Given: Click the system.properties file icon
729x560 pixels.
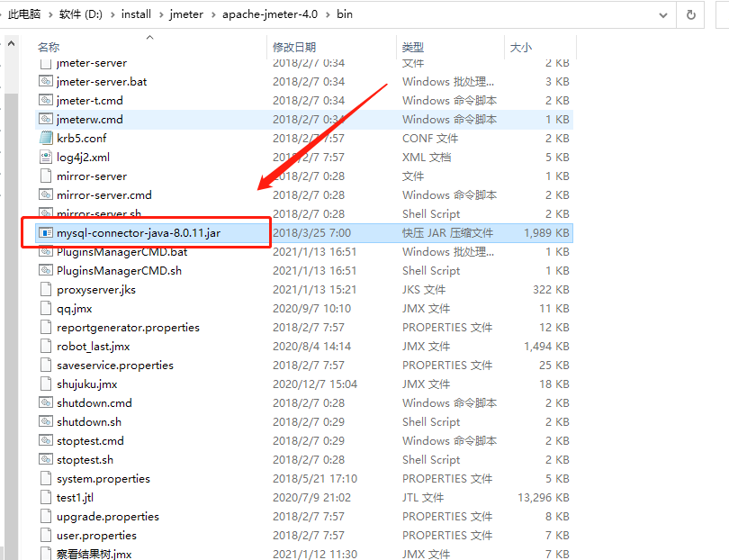Looking at the screenshot, I should pyautogui.click(x=46, y=479).
